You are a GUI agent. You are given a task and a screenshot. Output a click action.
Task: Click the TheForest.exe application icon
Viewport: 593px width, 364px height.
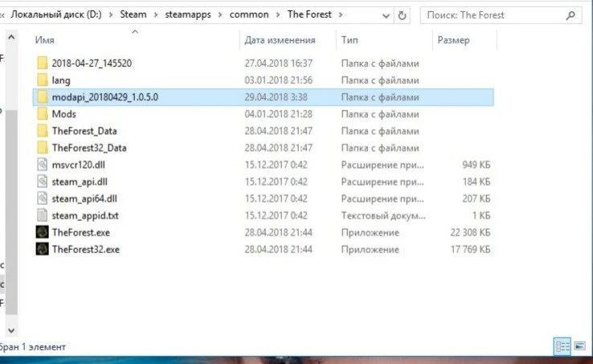coord(43,232)
